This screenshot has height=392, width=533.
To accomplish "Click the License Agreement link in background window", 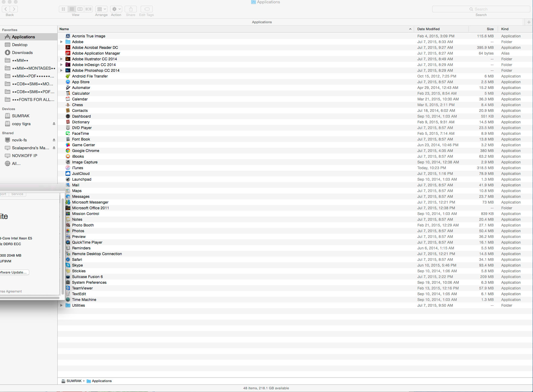I will pyautogui.click(x=11, y=291).
